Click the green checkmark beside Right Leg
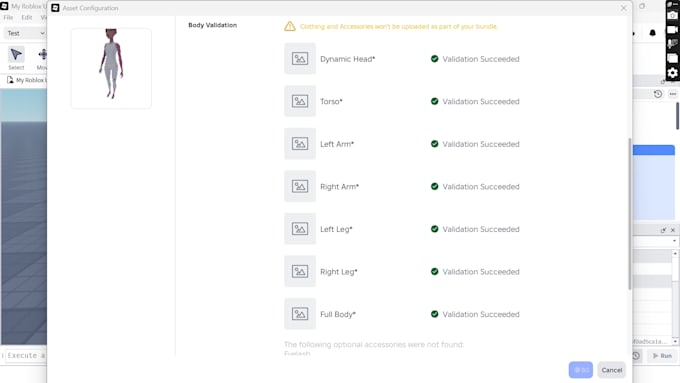 click(x=435, y=271)
